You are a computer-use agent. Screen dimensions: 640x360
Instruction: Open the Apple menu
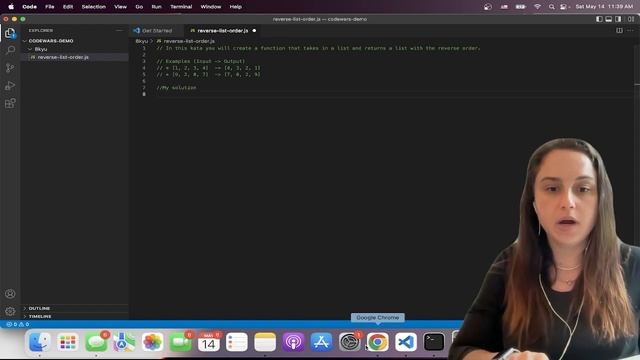tap(11, 7)
